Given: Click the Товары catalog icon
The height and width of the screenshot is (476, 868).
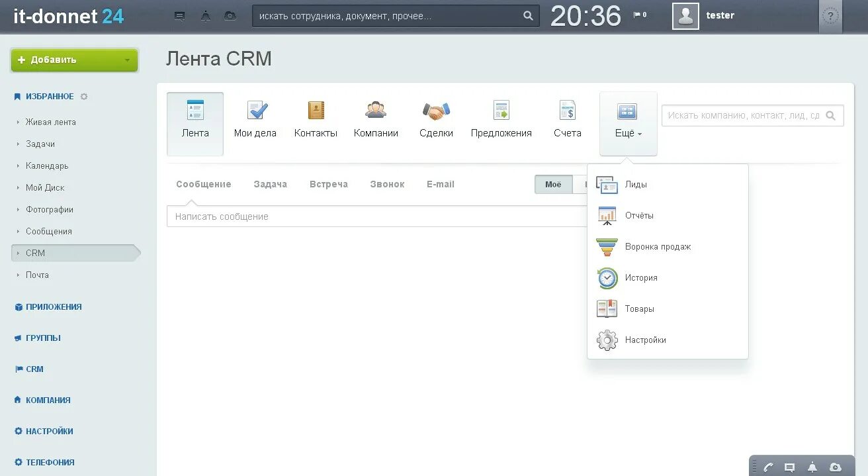Looking at the screenshot, I should click(607, 309).
